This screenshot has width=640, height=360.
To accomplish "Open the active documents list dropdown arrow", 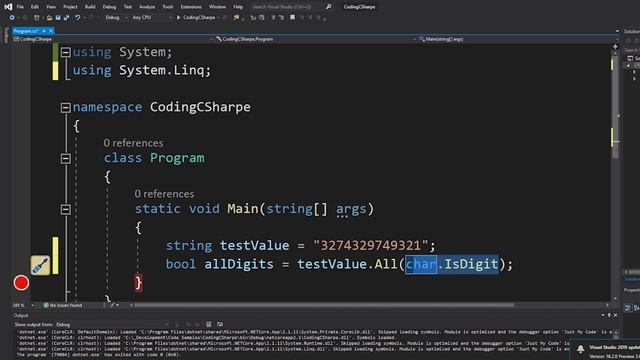I will [x=617, y=31].
